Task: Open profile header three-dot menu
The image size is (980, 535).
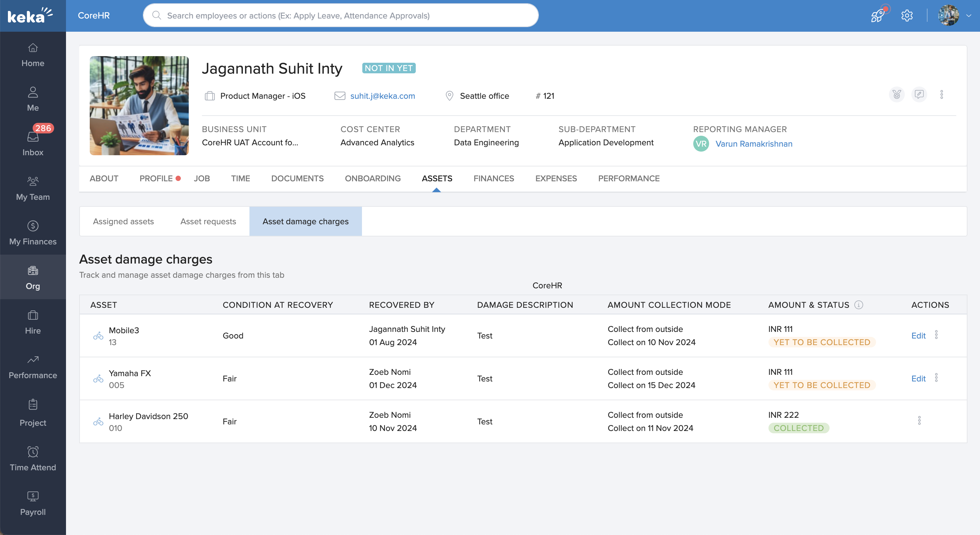Action: pyautogui.click(x=942, y=94)
